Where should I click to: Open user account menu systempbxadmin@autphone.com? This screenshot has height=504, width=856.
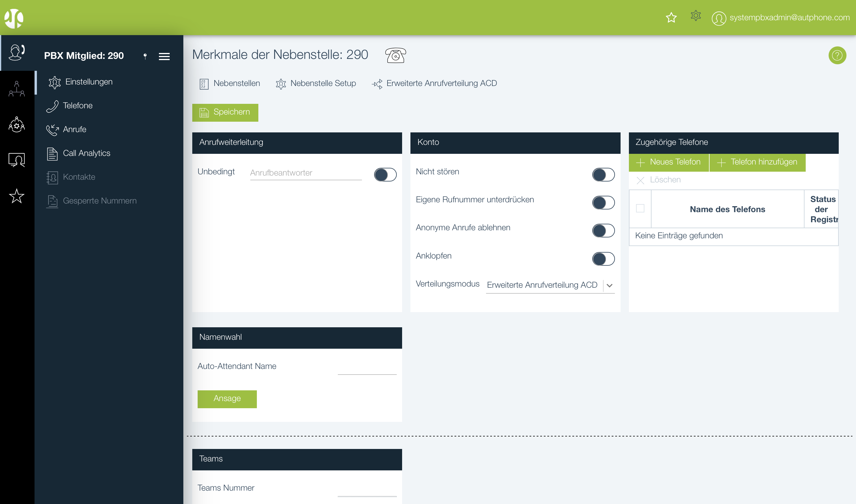[x=780, y=18]
